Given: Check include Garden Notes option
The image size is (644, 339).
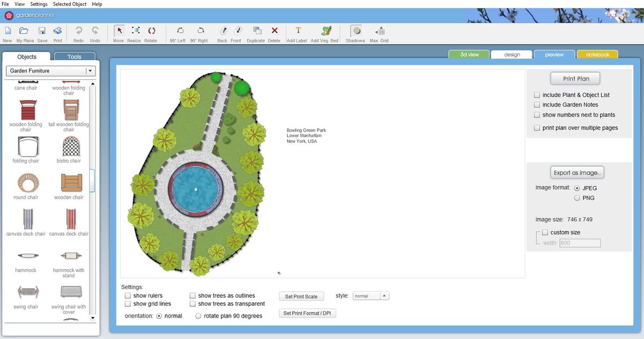Looking at the screenshot, I should point(537,105).
